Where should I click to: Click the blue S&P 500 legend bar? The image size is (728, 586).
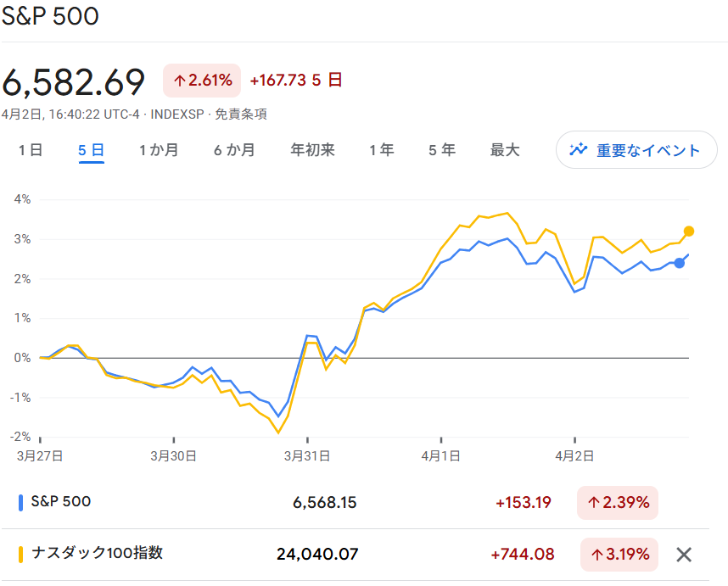tap(21, 502)
